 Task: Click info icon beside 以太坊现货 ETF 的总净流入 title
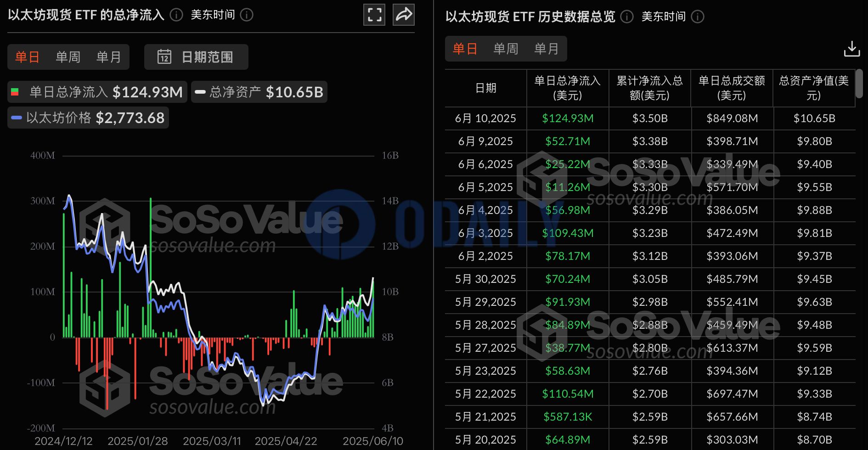coord(176,15)
